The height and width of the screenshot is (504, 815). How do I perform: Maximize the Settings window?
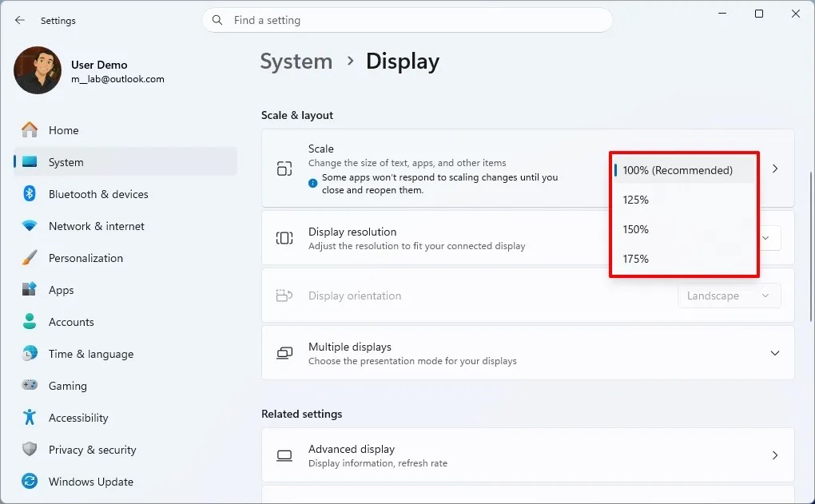759,14
